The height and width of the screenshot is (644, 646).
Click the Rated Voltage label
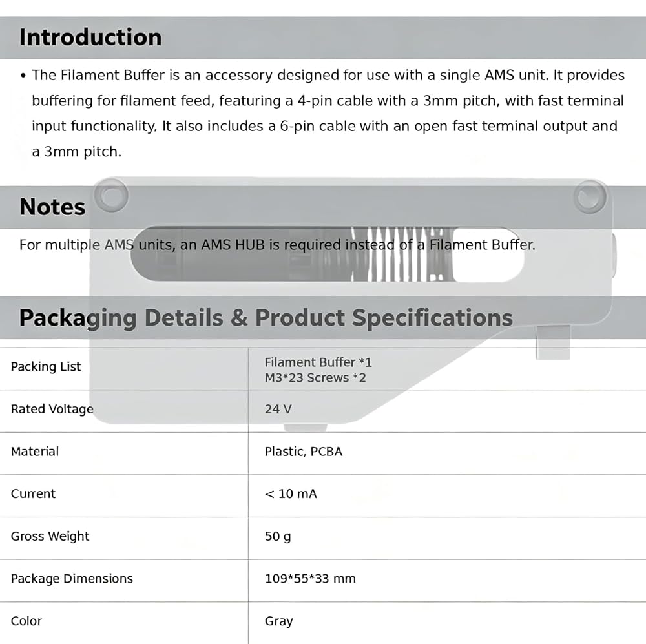click(x=52, y=409)
